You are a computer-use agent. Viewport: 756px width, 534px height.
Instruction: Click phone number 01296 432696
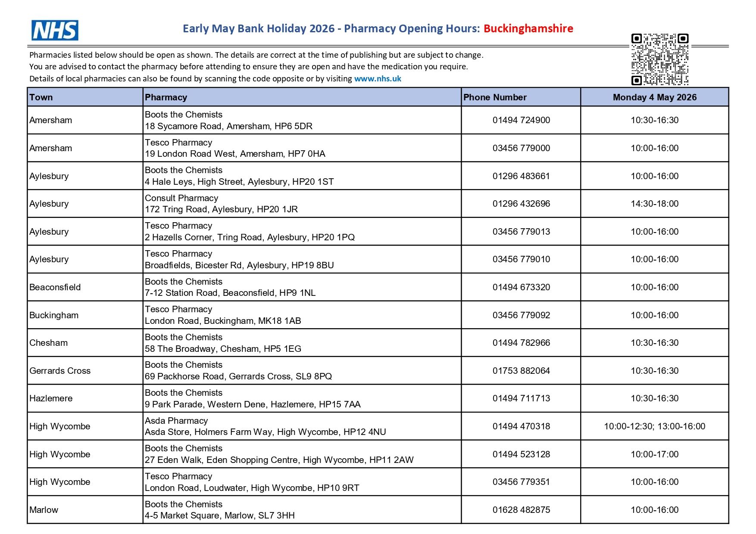[521, 204]
